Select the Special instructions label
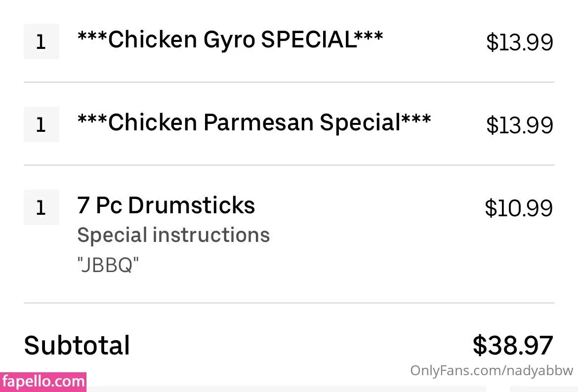Viewport: 578px width, 392px height. (173, 235)
